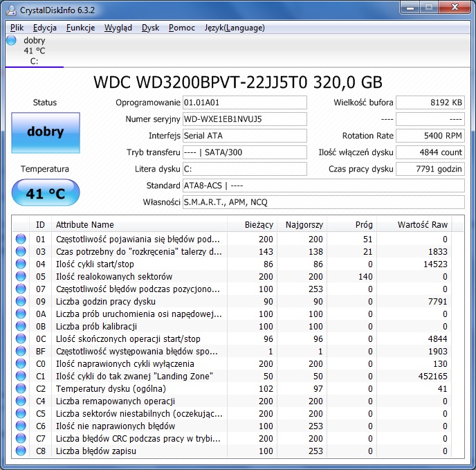476x470 pixels.
Task: Open the Funkcje menu
Action: click(x=80, y=28)
